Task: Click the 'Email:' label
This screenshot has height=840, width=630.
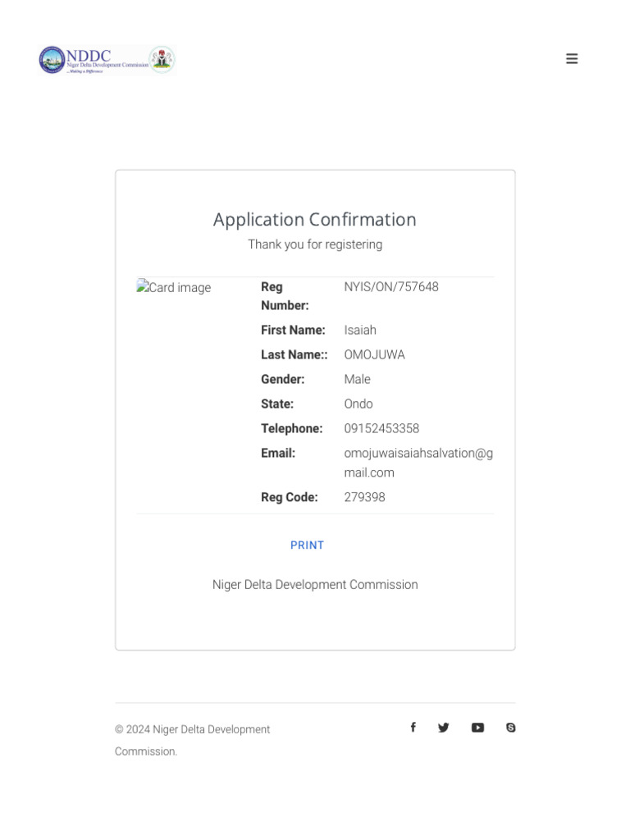Action: (278, 453)
